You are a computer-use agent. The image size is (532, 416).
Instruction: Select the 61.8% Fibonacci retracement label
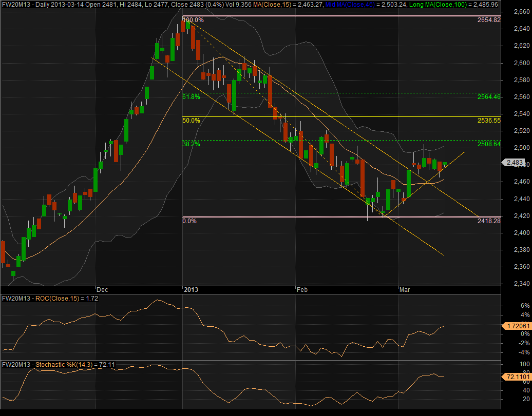pos(192,96)
